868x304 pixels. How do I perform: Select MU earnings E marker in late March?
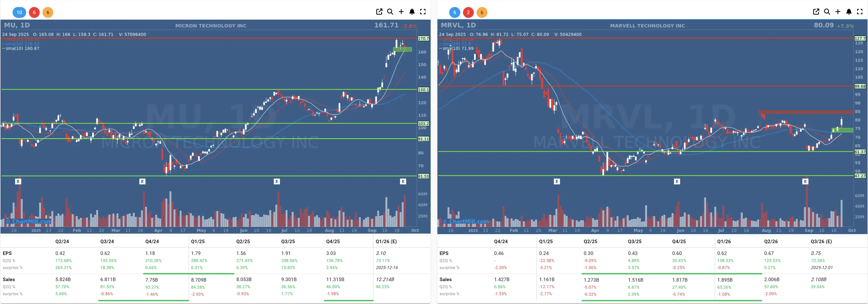(142, 182)
